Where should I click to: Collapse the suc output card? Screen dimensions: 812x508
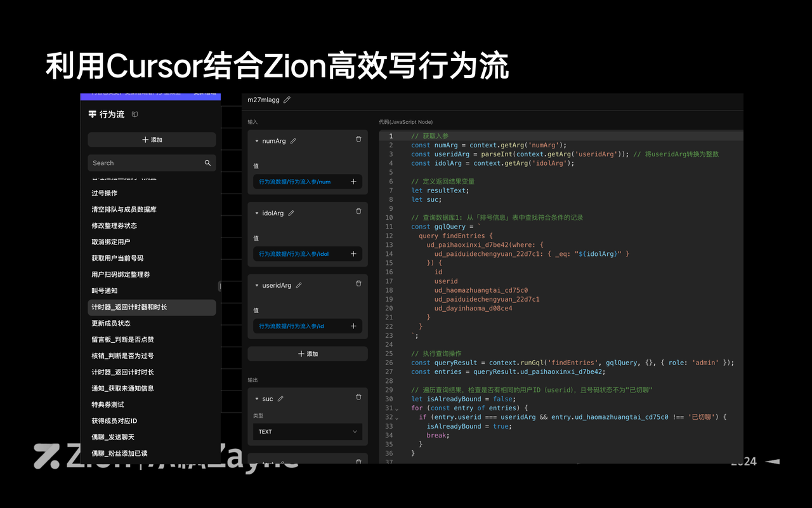[x=257, y=399]
